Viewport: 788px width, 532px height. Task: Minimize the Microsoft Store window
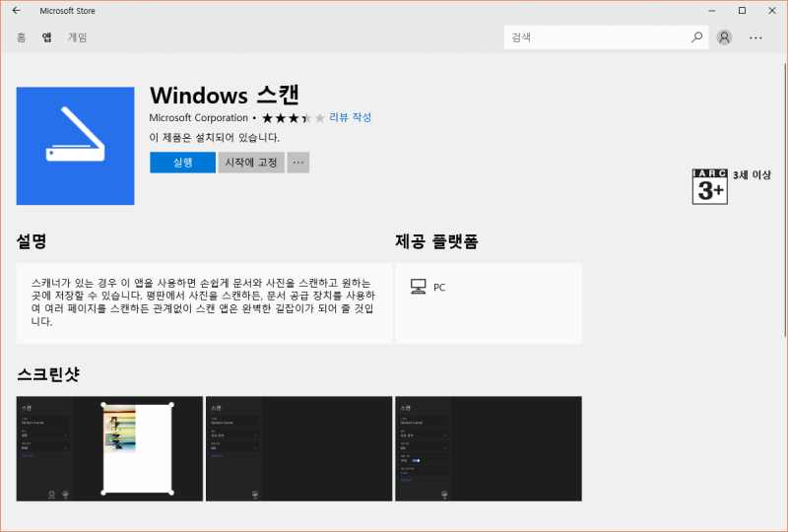711,11
